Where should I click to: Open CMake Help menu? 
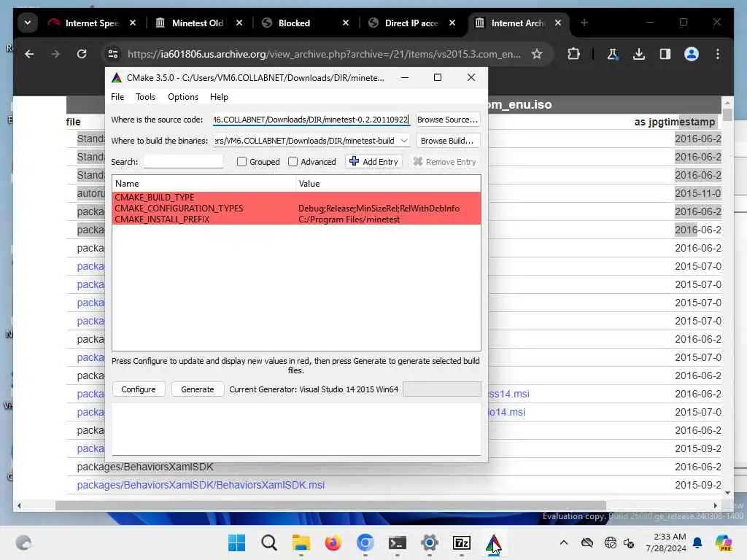(219, 97)
